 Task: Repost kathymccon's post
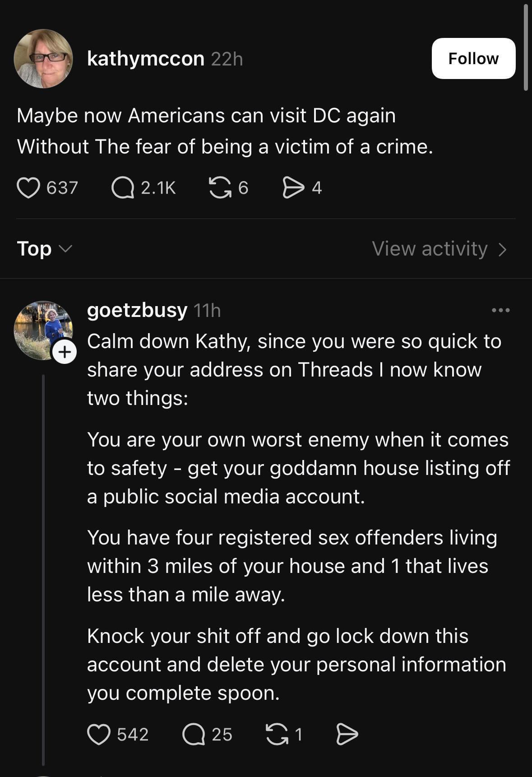tap(219, 188)
